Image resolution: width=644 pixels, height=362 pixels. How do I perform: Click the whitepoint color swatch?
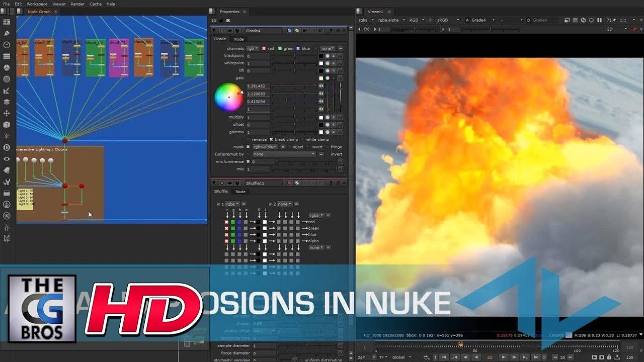click(x=321, y=63)
